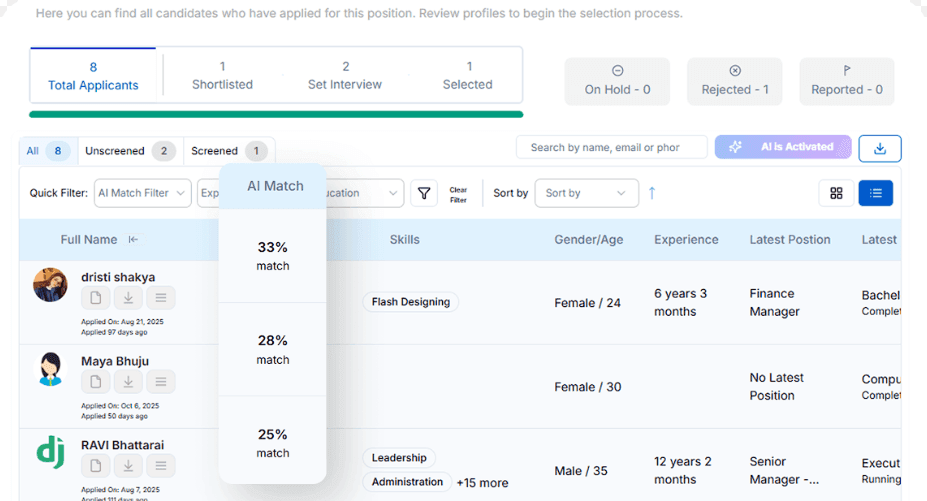View dristi shakya's resume document
This screenshot has height=501, width=927.
click(95, 297)
